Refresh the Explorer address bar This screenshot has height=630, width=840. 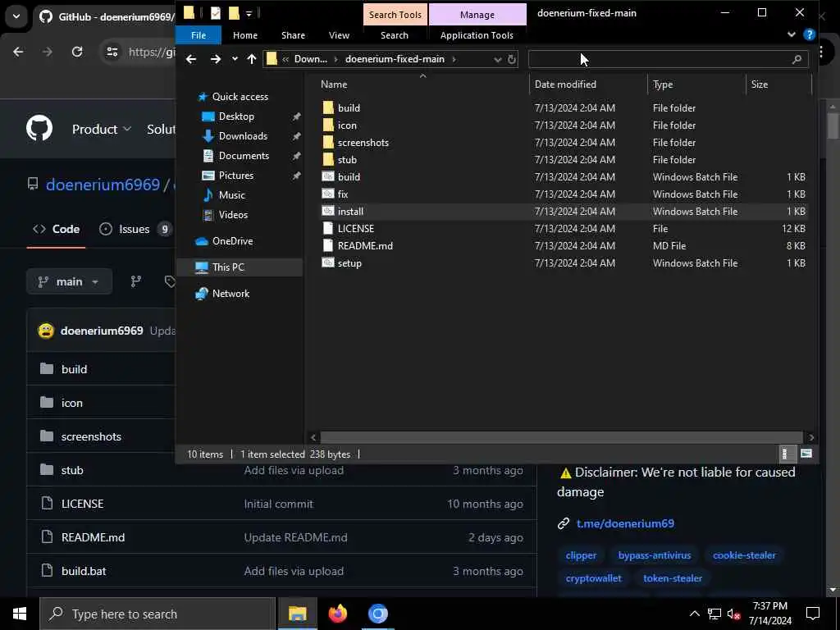point(512,59)
